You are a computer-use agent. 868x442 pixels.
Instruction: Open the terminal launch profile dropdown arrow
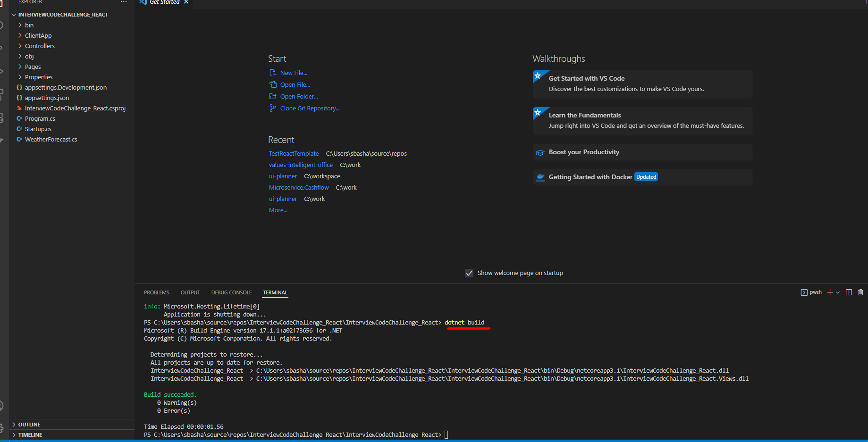coord(838,292)
